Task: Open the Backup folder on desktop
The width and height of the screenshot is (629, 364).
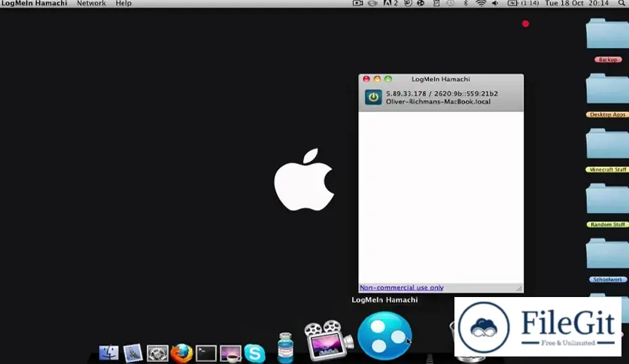Action: (x=607, y=40)
